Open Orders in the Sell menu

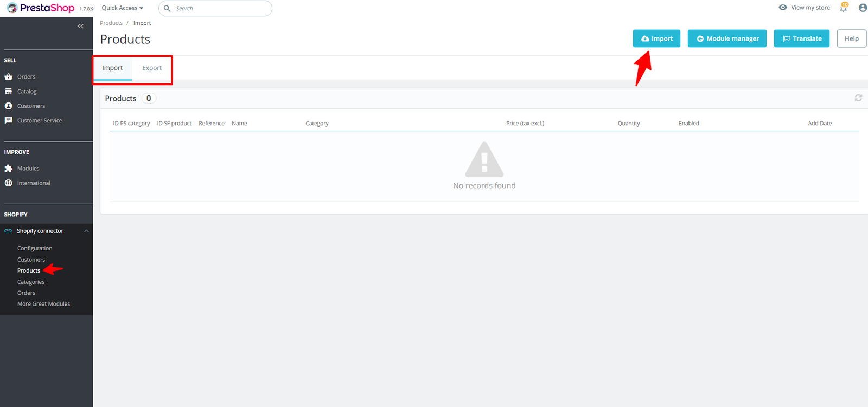[x=26, y=77]
